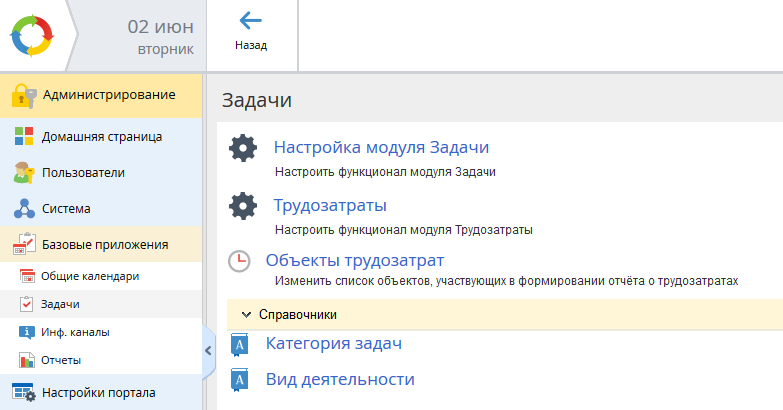Image resolution: width=783 pixels, height=410 pixels.
Task: Open the Настройка модуля Задачи link
Action: click(381, 148)
